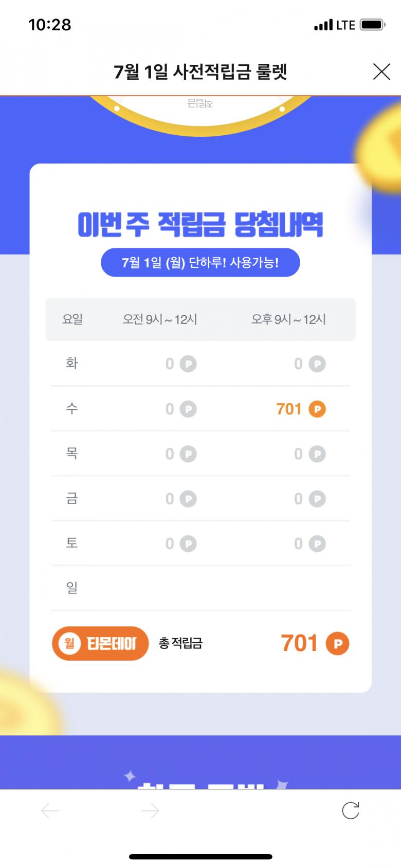
Task: Tap the 이번 주 적립금 당첨내역 heading
Action: click(200, 224)
